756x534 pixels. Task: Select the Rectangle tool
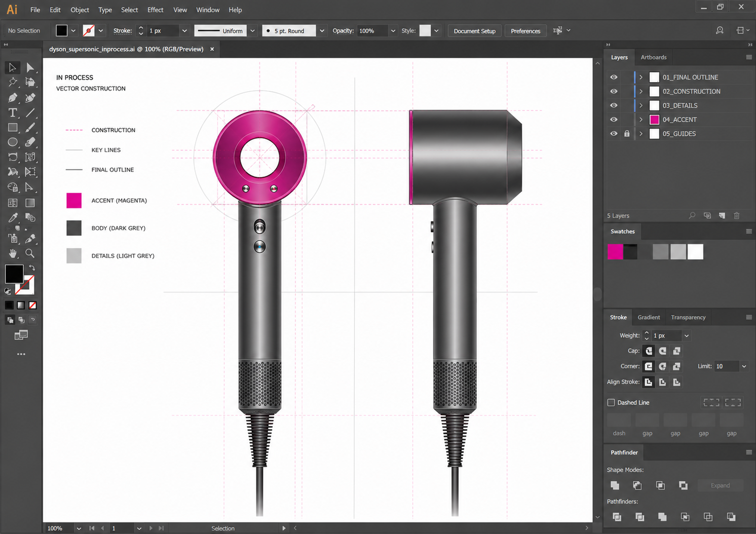coord(13,128)
